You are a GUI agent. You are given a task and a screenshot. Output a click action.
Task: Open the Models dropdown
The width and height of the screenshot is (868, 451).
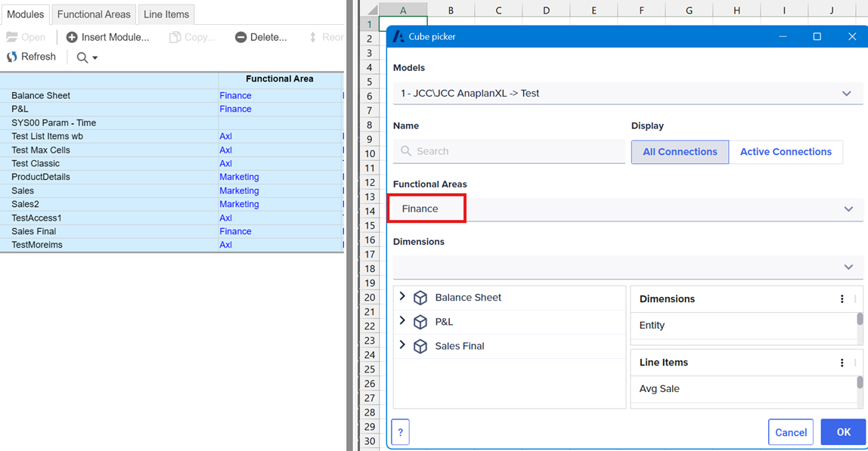[x=628, y=93]
